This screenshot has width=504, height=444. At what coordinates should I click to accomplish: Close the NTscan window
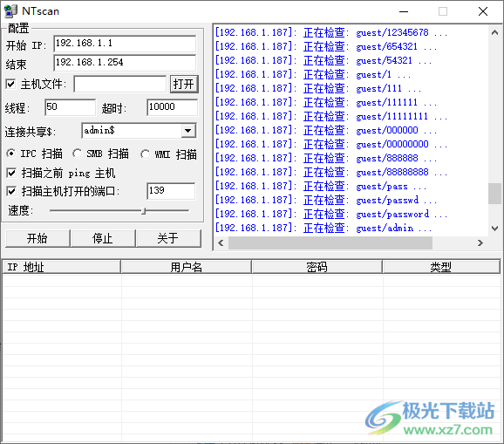coord(483,11)
